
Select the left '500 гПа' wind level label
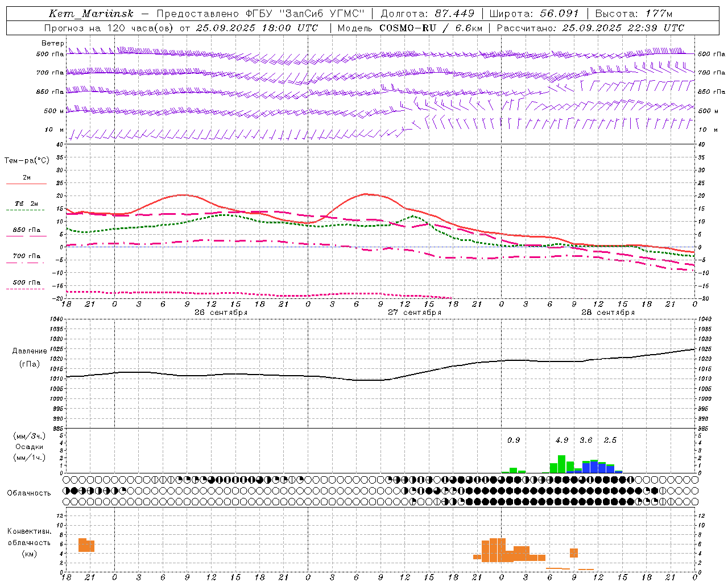pos(50,55)
